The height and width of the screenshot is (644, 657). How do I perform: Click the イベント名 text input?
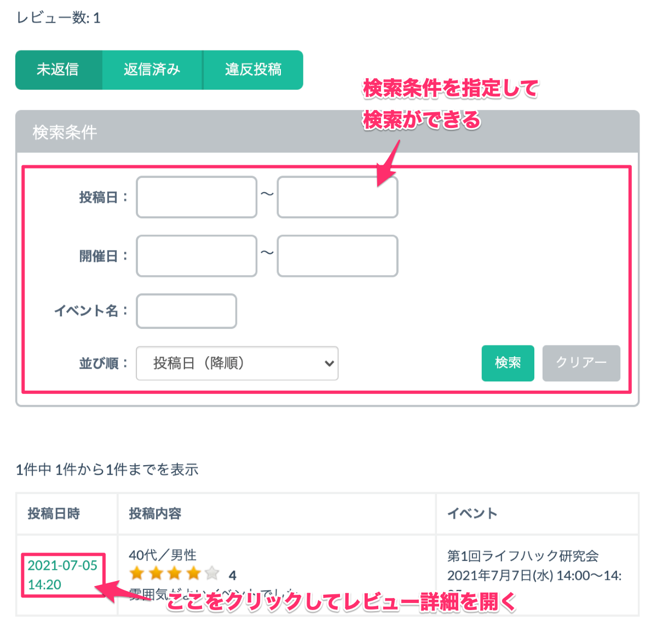pos(186,311)
